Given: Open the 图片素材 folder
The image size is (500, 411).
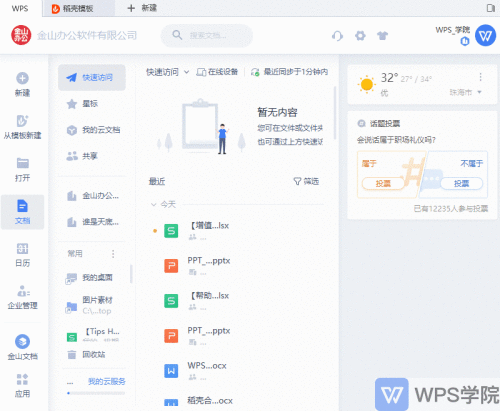Looking at the screenshot, I should point(89,305).
